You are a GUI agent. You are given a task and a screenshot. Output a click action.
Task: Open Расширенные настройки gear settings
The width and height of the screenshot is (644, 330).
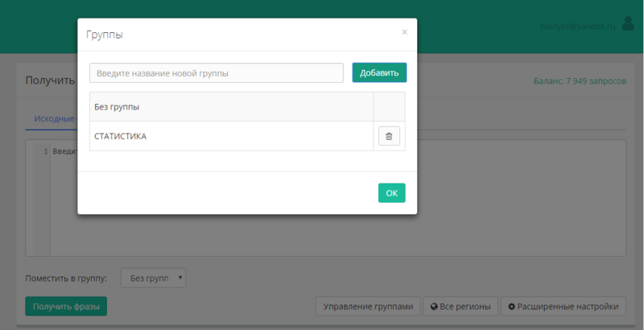[563, 307]
